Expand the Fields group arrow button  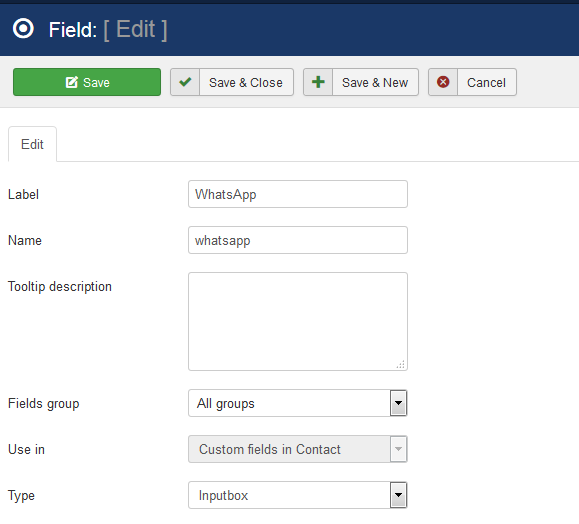tap(398, 403)
